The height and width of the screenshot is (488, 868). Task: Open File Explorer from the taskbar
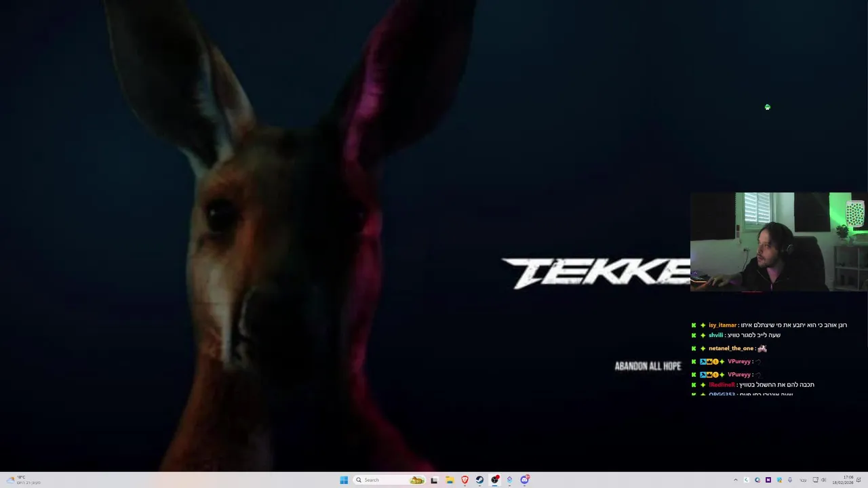coord(450,480)
